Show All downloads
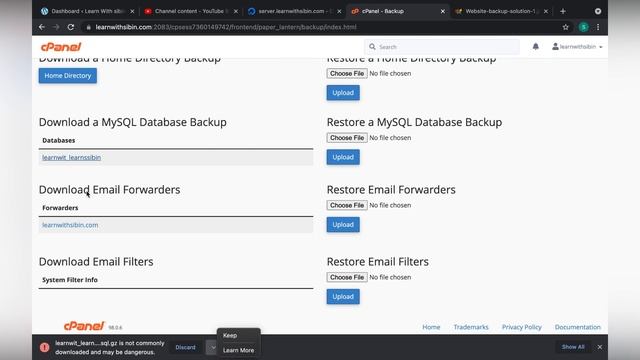 point(573,347)
